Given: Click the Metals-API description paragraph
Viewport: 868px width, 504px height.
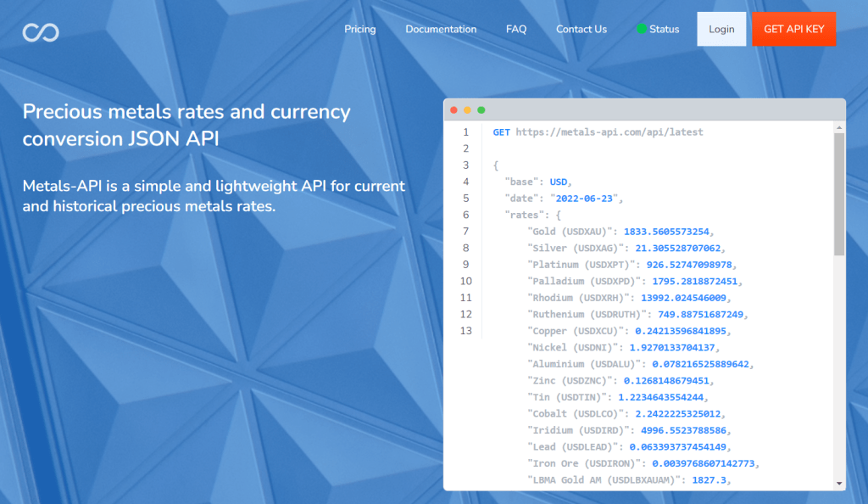Looking at the screenshot, I should click(214, 196).
